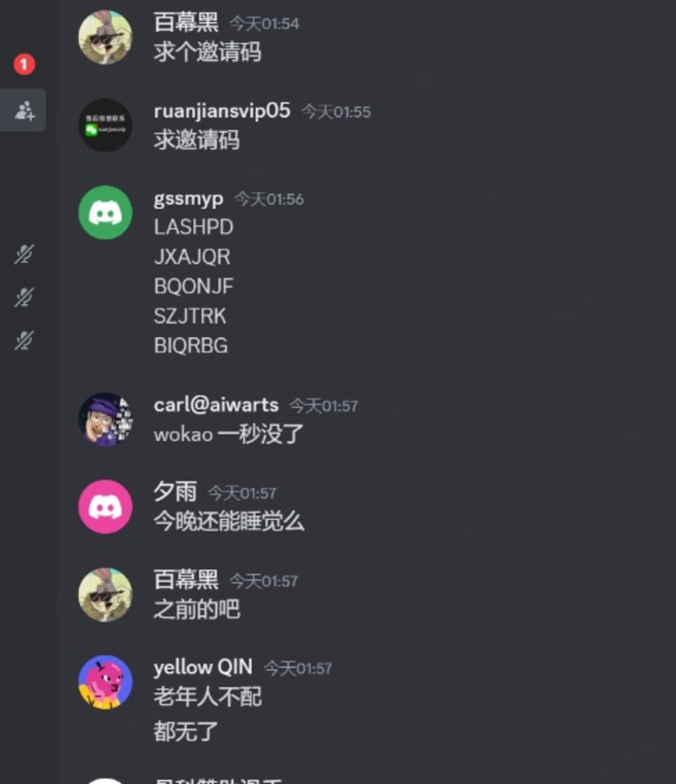Click 百幕黑's avatar at 01:54 message
Screen dimensions: 676x784
tap(105, 37)
